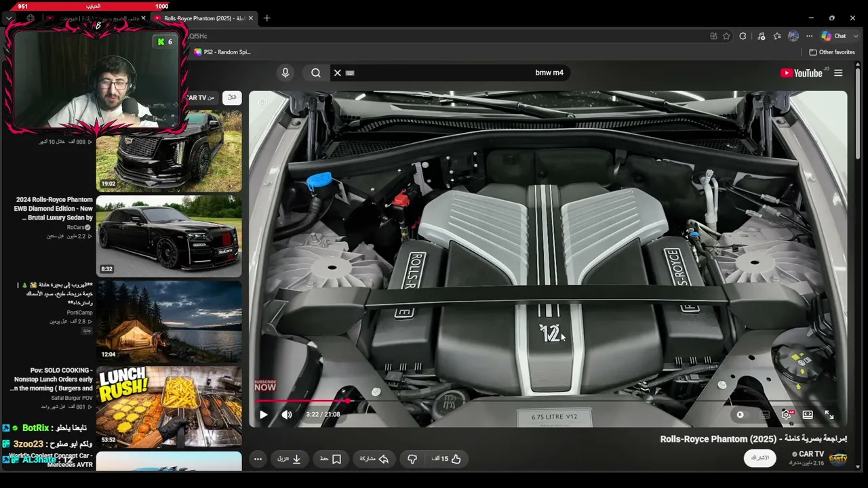Open browser settings and more menu
Screen dimensions: 868x488
tap(810, 36)
